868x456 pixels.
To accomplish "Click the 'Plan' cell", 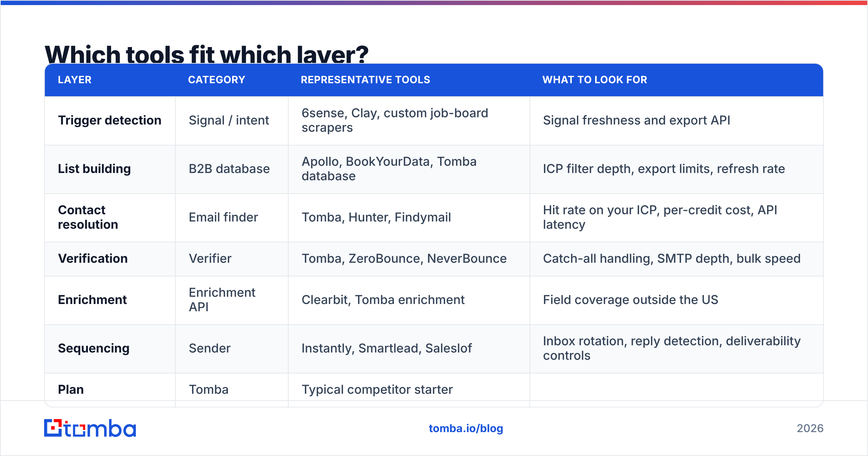I will [110, 390].
